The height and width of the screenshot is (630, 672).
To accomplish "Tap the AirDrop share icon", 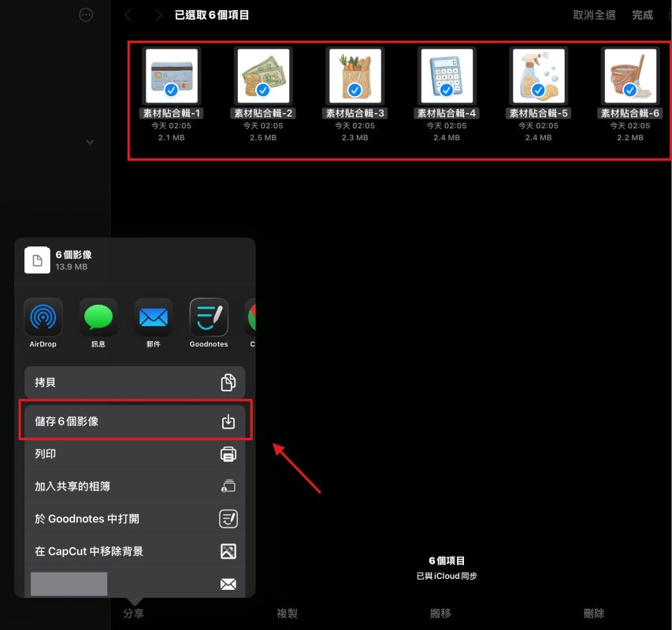I will click(x=43, y=317).
